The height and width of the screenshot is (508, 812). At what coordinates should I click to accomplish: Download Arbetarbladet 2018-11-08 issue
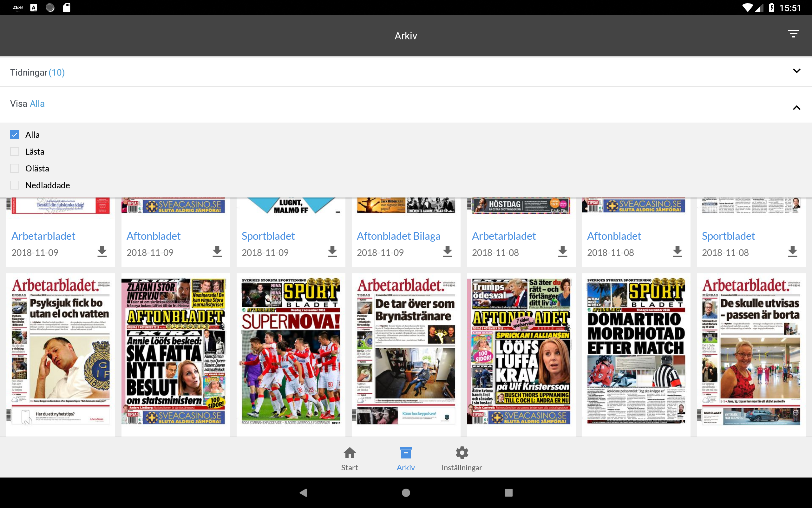(x=562, y=251)
